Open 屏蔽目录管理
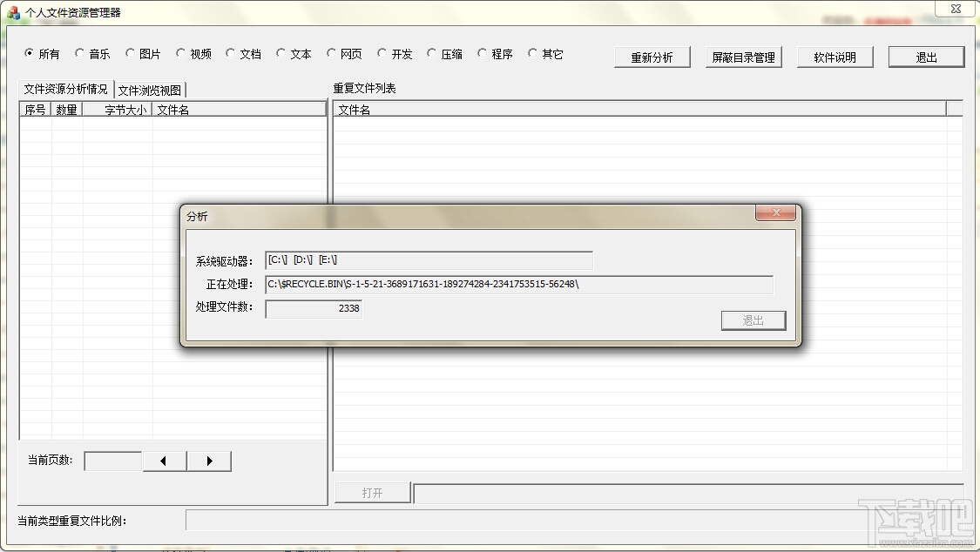The width and height of the screenshot is (980, 552). tap(743, 57)
